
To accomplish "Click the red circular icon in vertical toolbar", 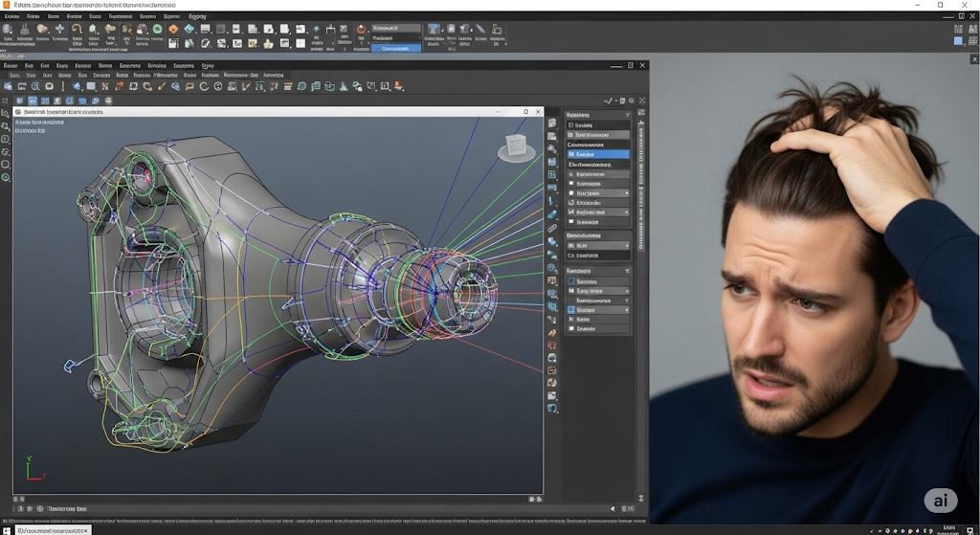I will tap(552, 345).
